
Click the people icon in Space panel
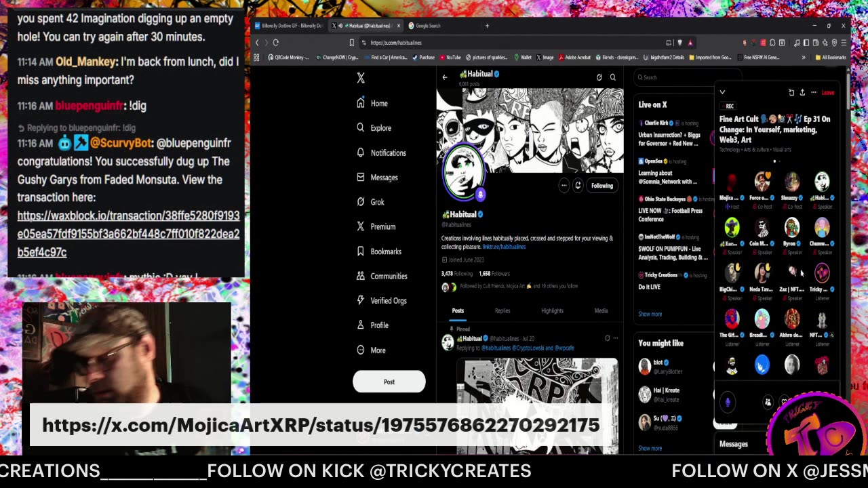click(x=768, y=402)
